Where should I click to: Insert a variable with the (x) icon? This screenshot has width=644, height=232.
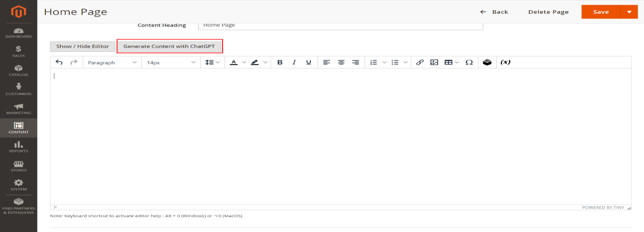(x=505, y=62)
